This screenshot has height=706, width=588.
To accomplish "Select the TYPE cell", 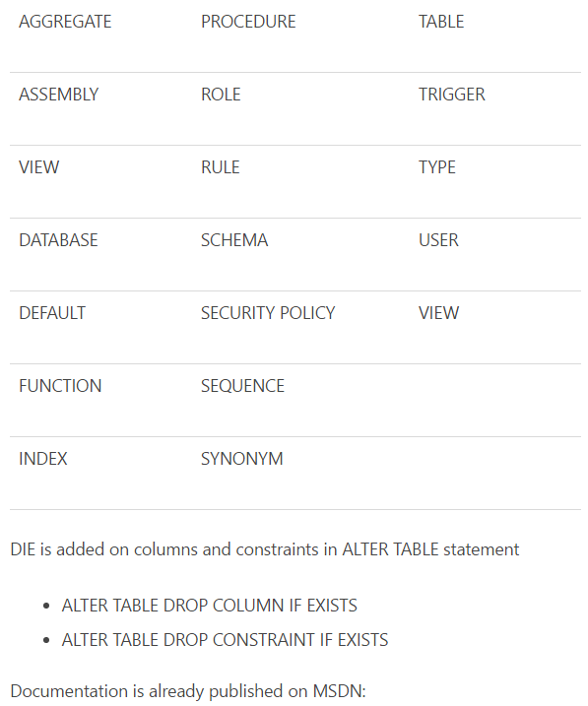I will pyautogui.click(x=437, y=167).
